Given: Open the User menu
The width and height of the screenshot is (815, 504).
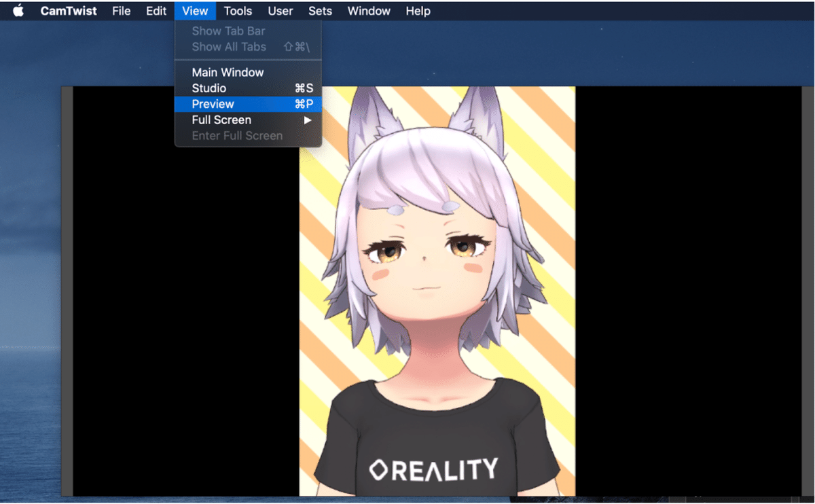Looking at the screenshot, I should pos(280,11).
